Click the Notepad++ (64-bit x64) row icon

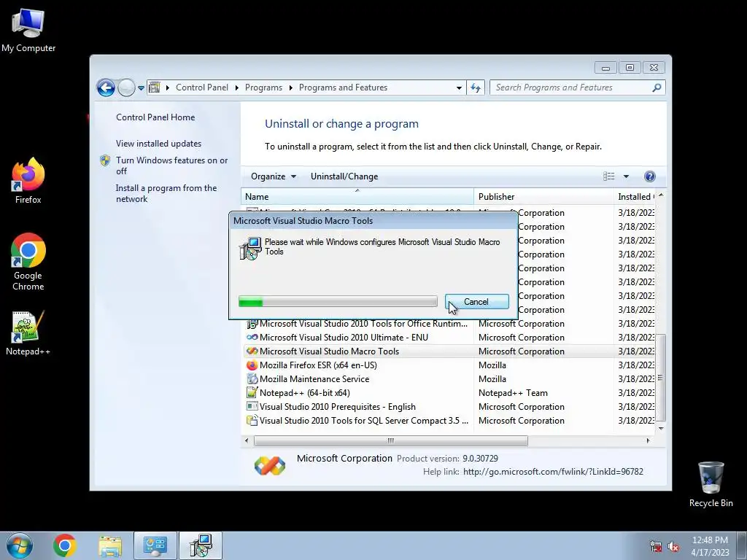point(252,393)
